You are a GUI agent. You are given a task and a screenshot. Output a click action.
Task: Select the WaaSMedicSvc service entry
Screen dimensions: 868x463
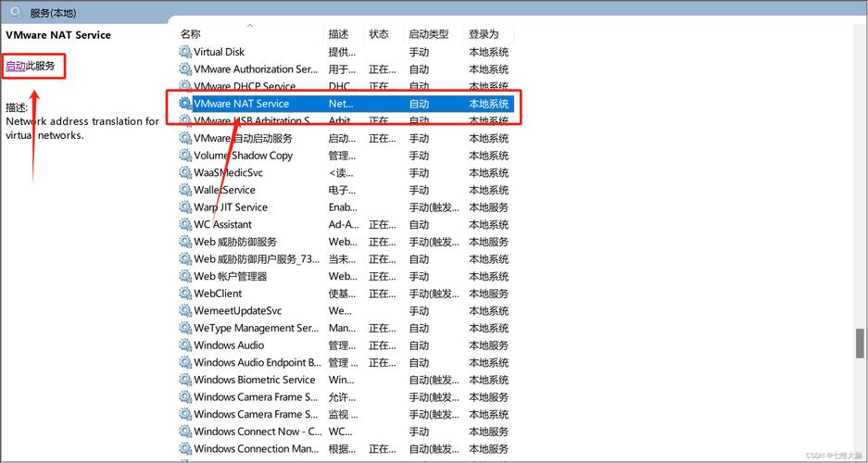[228, 173]
